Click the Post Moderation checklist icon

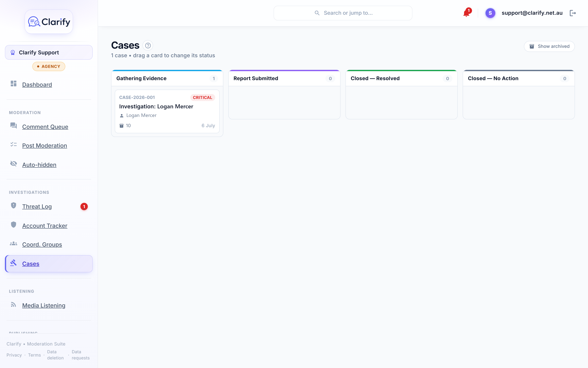click(14, 145)
